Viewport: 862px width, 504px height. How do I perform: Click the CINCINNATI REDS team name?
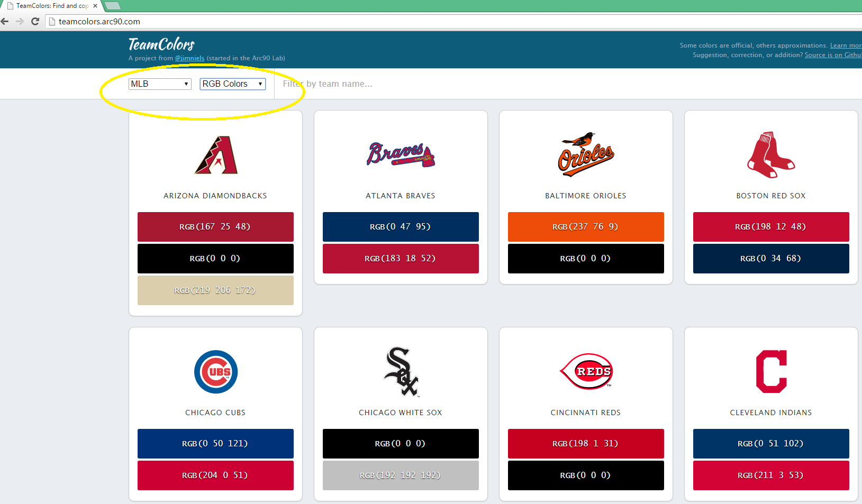(586, 413)
